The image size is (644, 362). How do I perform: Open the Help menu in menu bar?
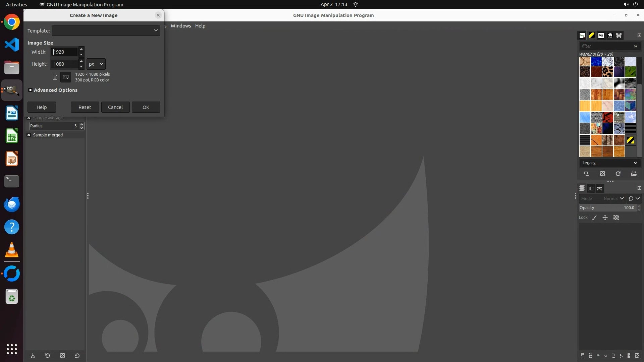pyautogui.click(x=200, y=26)
